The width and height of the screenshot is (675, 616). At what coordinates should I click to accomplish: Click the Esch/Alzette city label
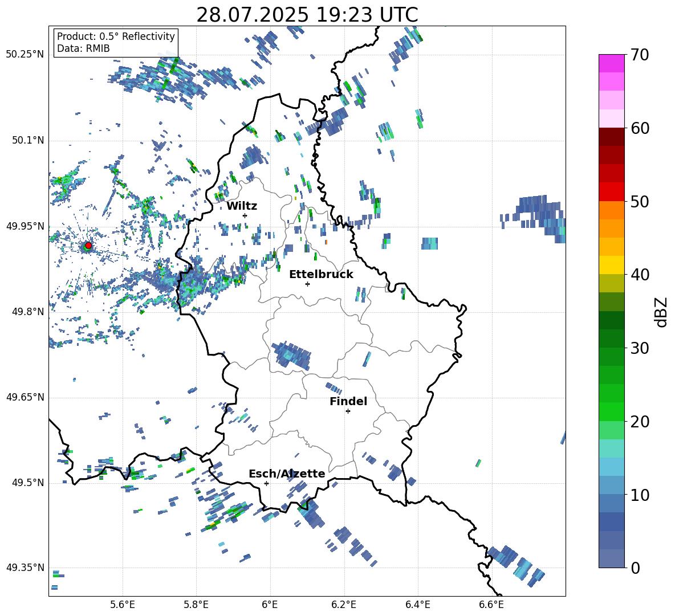(x=287, y=474)
